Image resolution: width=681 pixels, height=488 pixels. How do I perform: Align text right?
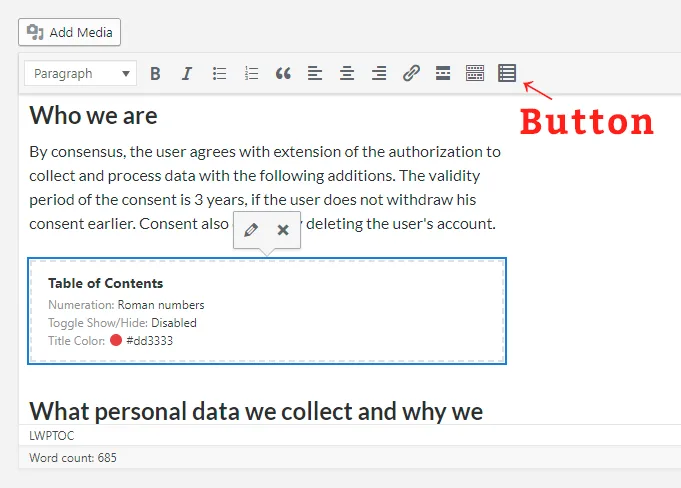[379, 73]
